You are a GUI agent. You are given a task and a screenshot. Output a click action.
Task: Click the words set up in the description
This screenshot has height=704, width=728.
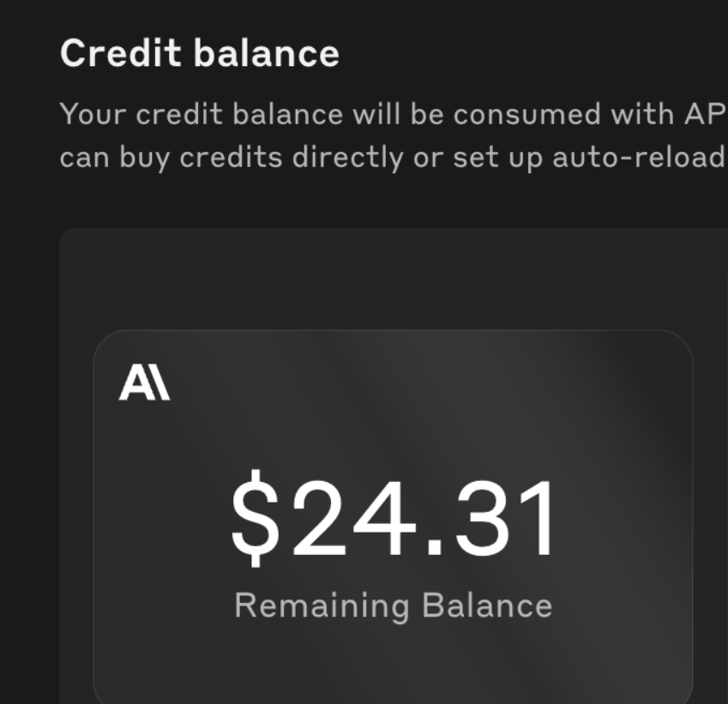pyautogui.click(x=497, y=159)
